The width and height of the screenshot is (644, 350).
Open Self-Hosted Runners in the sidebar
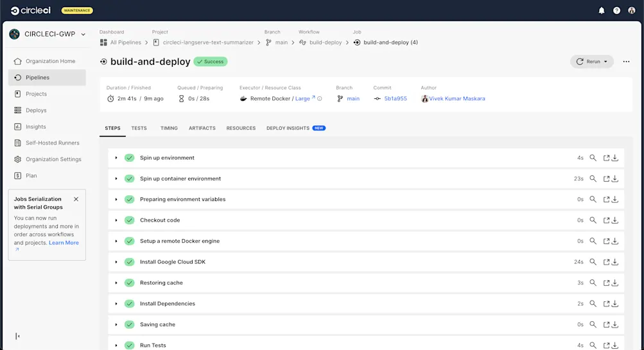pos(47,143)
